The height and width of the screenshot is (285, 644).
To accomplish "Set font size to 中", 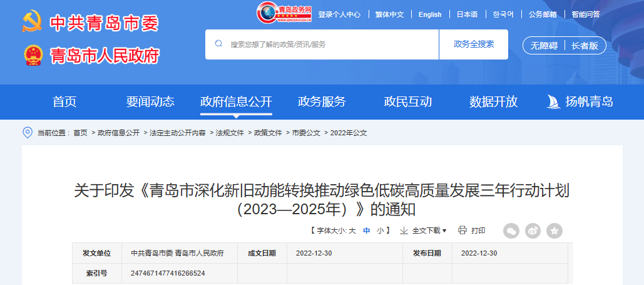I will click(x=367, y=231).
